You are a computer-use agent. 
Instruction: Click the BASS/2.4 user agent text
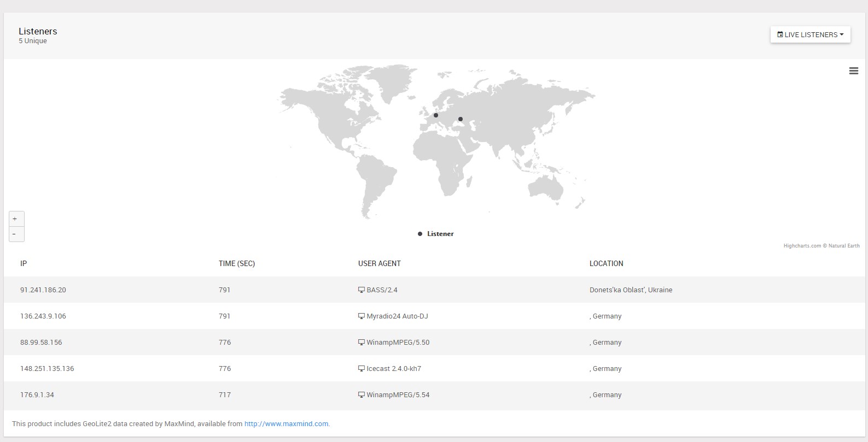pos(382,290)
